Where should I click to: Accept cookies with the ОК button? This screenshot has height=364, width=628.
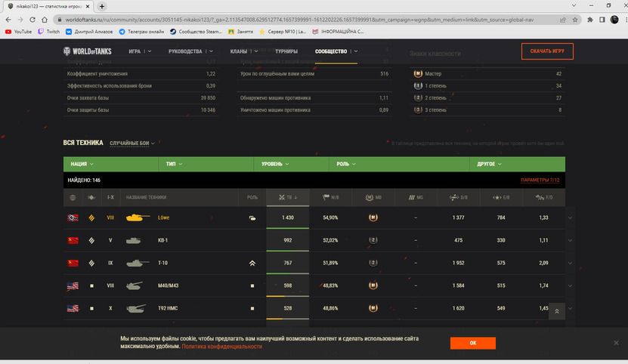pos(472,343)
